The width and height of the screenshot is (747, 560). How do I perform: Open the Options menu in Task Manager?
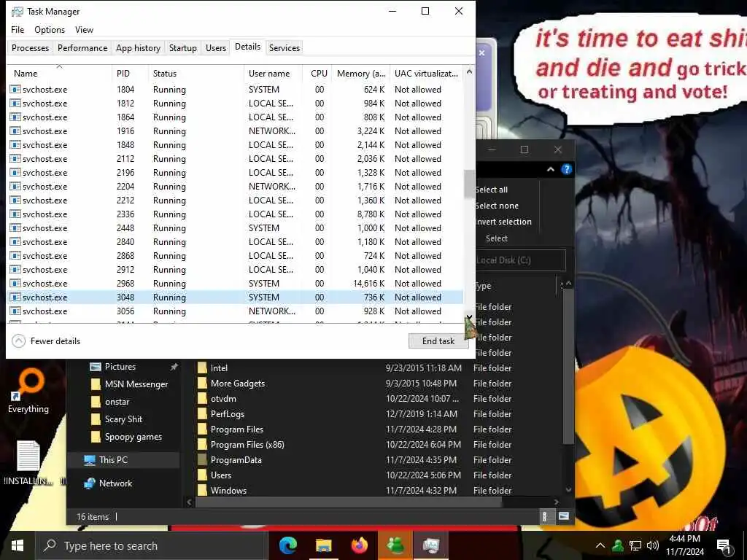pyautogui.click(x=50, y=29)
